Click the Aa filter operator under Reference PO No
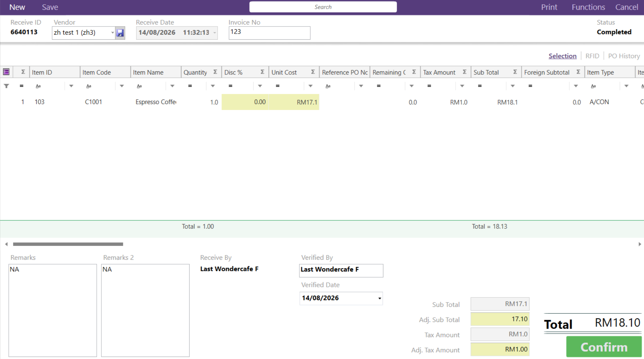 tap(328, 86)
